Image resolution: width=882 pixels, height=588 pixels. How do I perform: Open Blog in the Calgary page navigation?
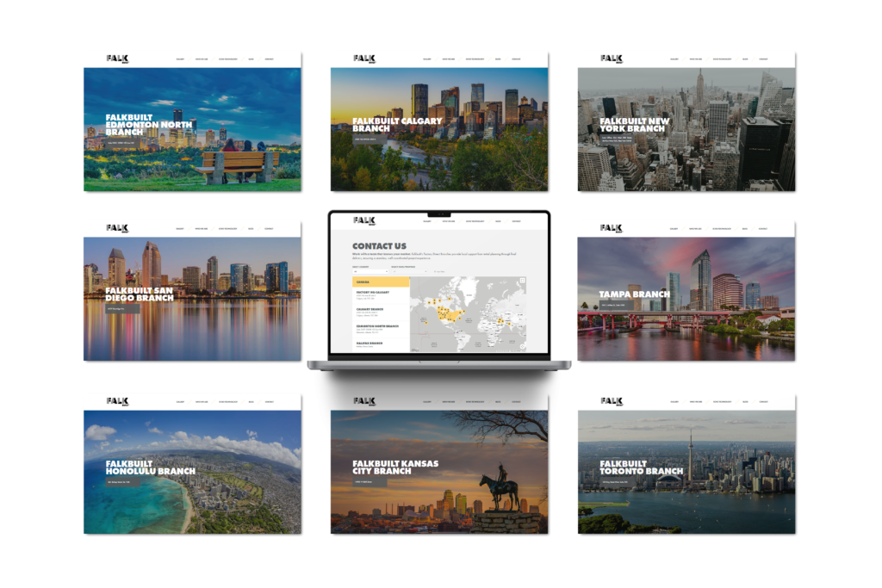[498, 59]
